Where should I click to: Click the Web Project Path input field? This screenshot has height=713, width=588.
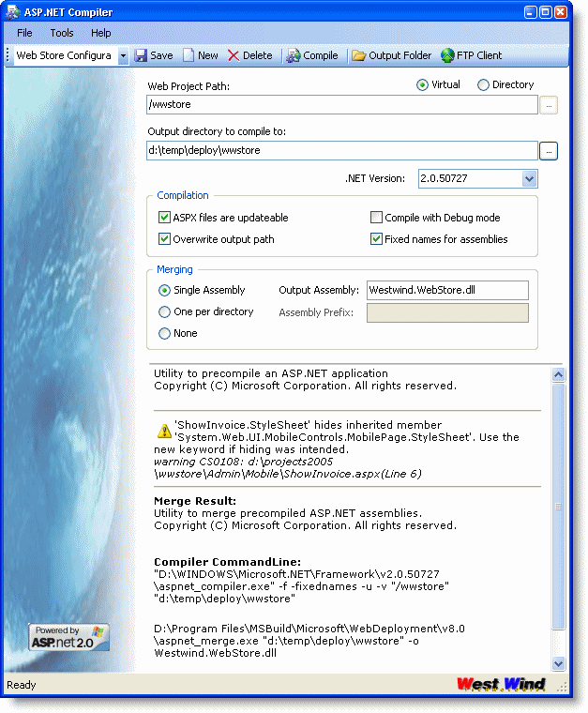(342, 105)
